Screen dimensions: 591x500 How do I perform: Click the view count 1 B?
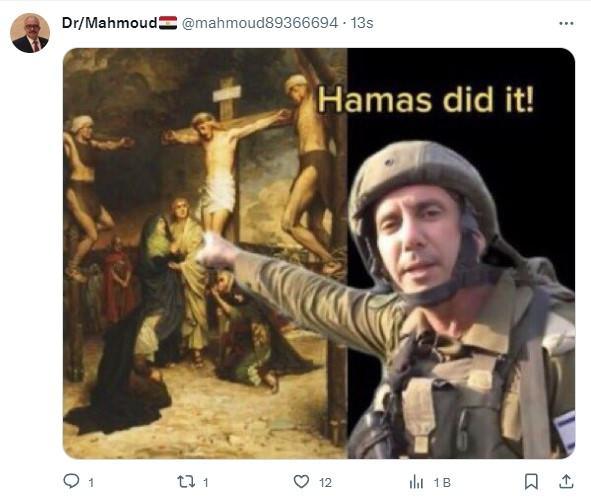[x=442, y=483]
